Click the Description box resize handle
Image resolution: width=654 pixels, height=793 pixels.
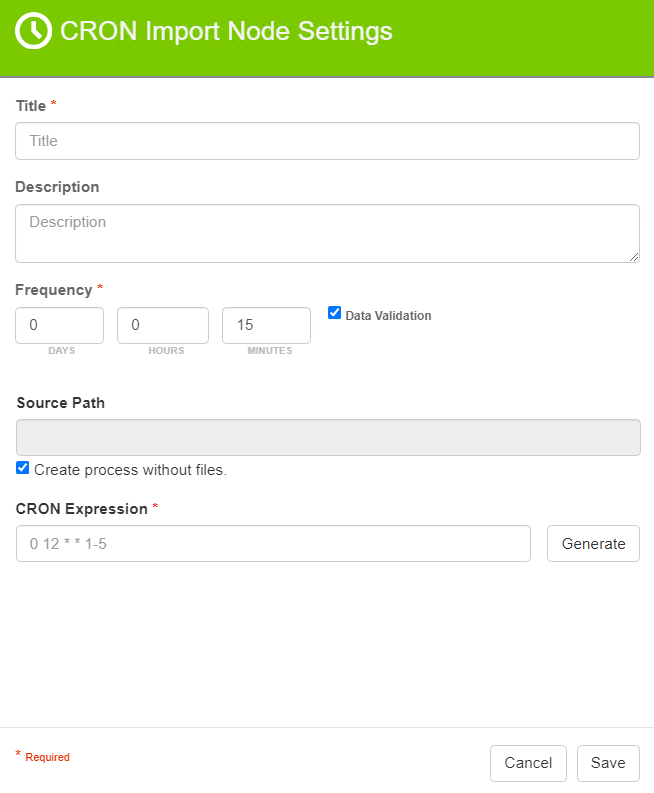click(634, 257)
